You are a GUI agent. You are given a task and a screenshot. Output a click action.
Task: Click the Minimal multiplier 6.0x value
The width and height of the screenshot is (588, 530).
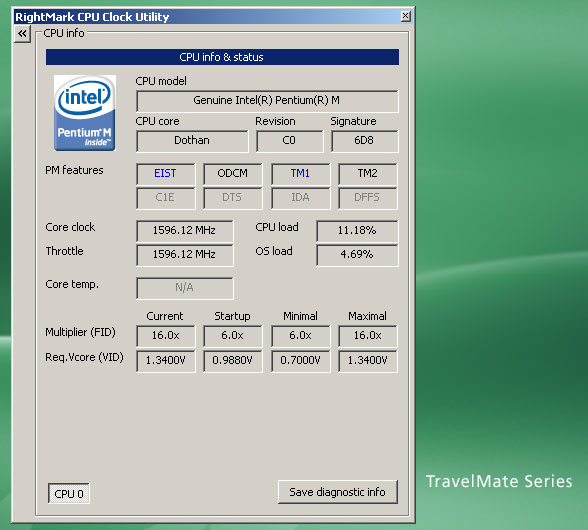coord(300,336)
